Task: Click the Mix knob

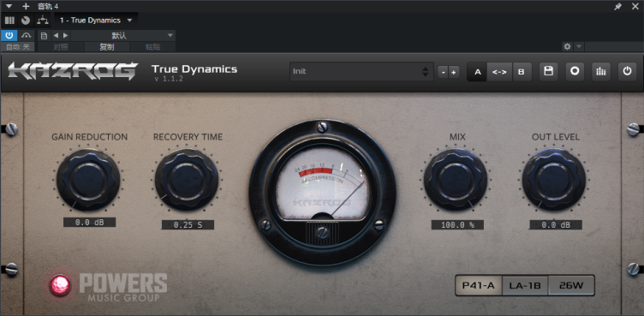Action: tap(456, 180)
